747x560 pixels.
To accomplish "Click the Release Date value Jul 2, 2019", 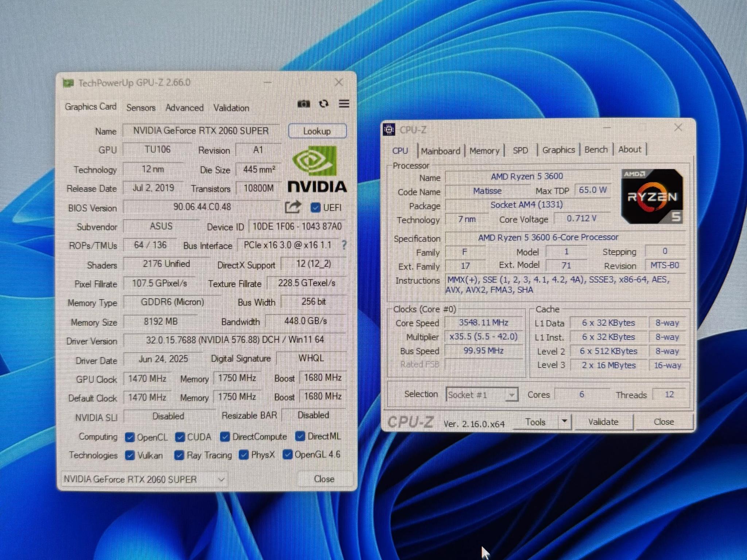I will 153,188.
